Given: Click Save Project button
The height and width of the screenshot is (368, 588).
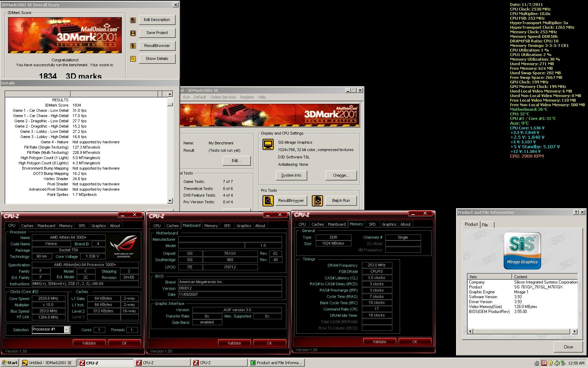Looking at the screenshot, I should coord(157,33).
